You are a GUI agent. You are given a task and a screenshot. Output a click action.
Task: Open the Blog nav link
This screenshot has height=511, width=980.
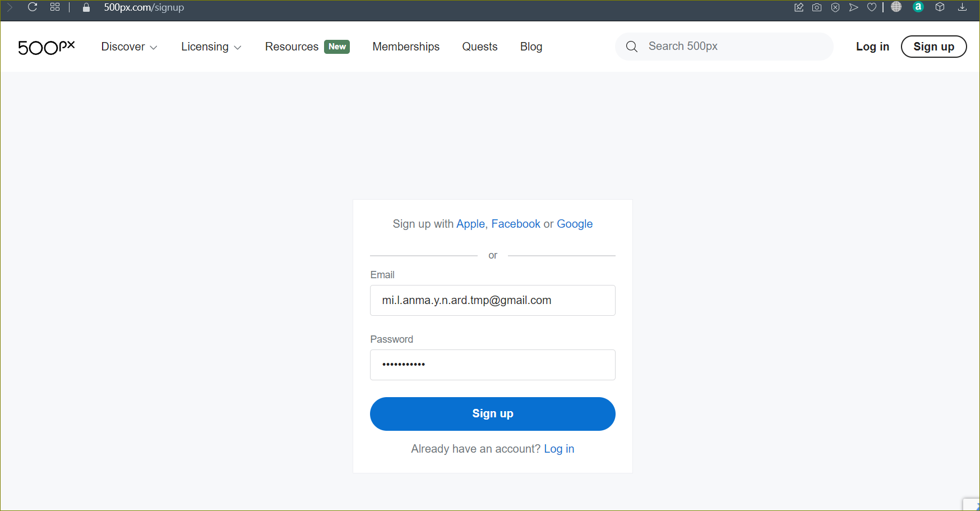(x=531, y=47)
